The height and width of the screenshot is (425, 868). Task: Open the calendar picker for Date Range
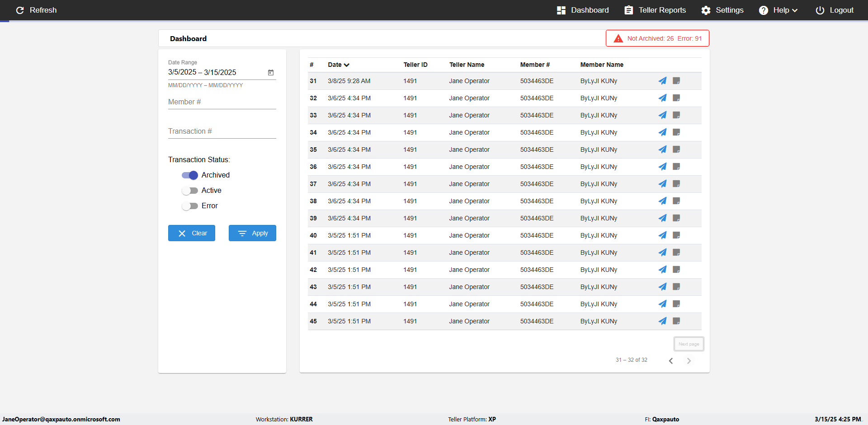(x=271, y=72)
